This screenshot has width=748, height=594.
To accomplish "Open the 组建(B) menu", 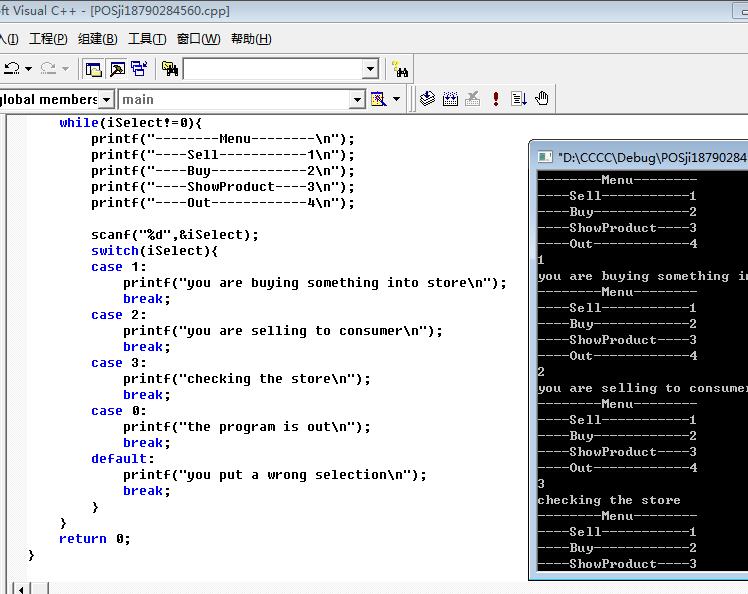I will [98, 39].
